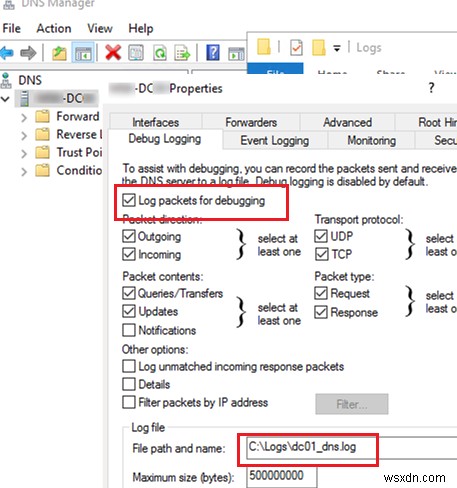The image size is (457, 488).
Task: Enable the Details checkbox
Action: click(129, 384)
